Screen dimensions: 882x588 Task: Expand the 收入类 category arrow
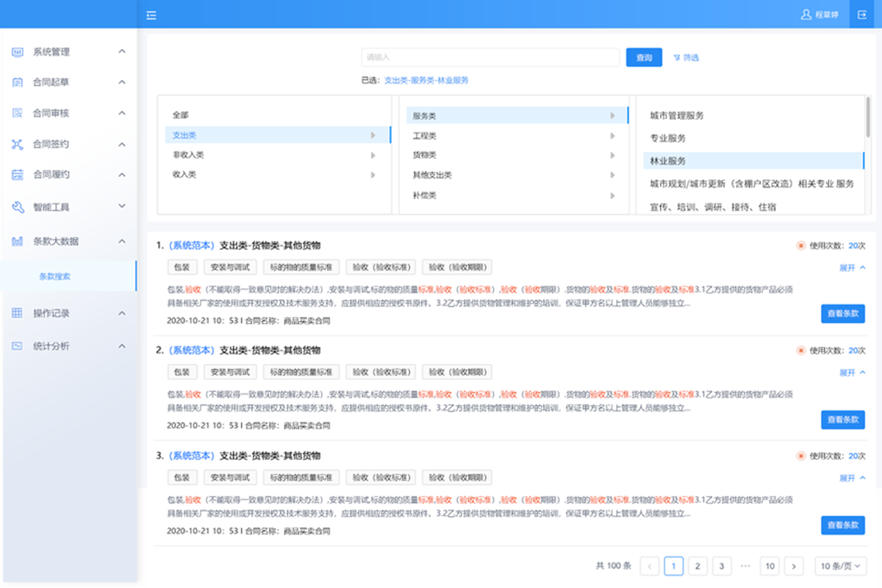click(374, 174)
